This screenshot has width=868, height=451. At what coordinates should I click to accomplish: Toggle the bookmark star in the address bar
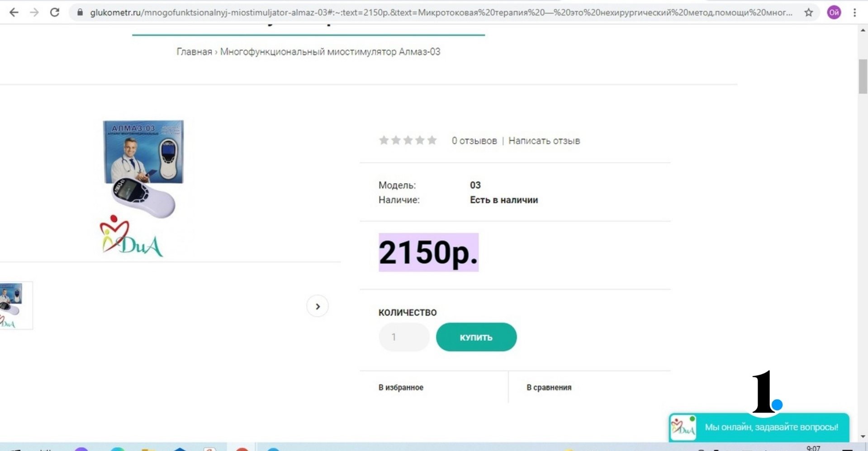[808, 12]
